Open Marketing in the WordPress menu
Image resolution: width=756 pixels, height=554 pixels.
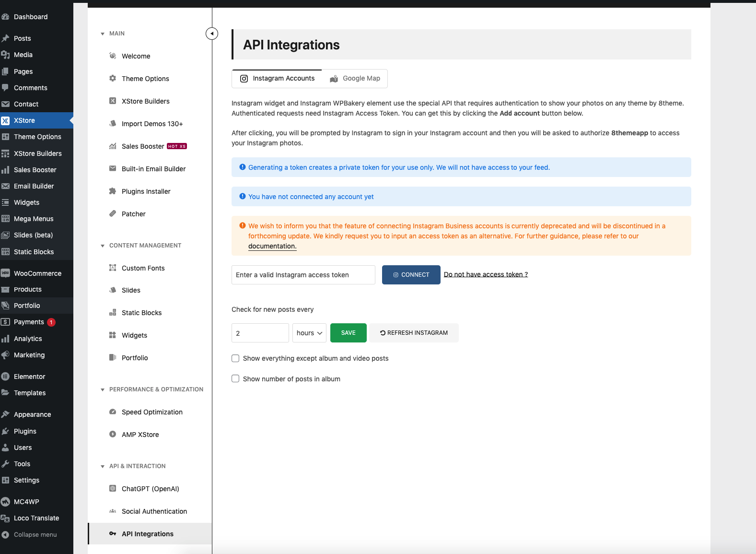(36, 355)
